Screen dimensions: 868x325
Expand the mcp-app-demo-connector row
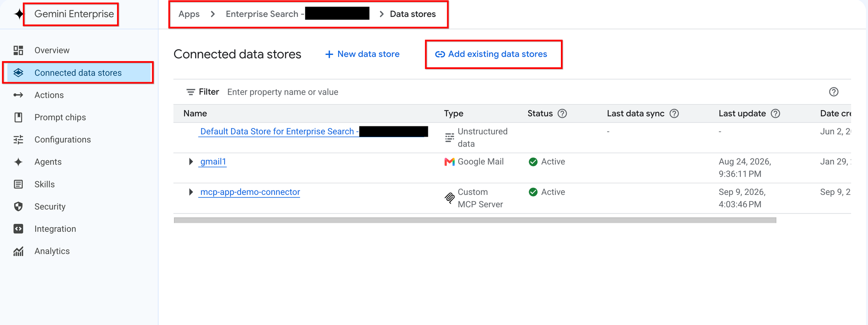coord(191,192)
